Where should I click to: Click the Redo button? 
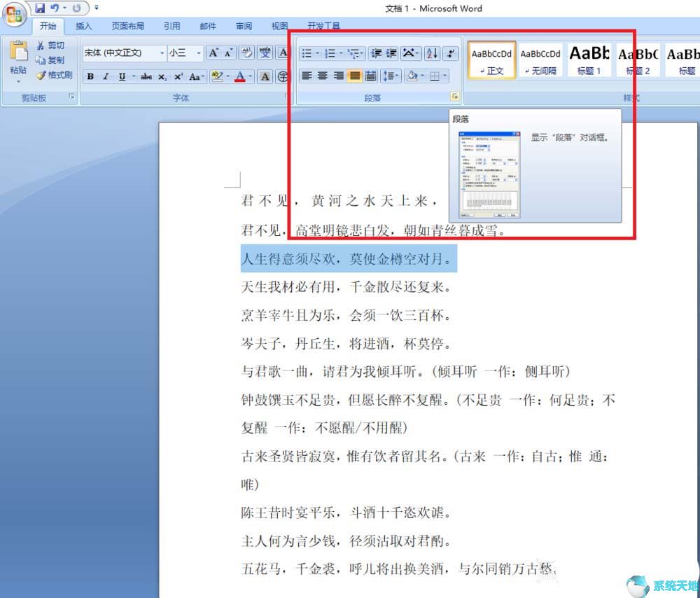pos(77,8)
